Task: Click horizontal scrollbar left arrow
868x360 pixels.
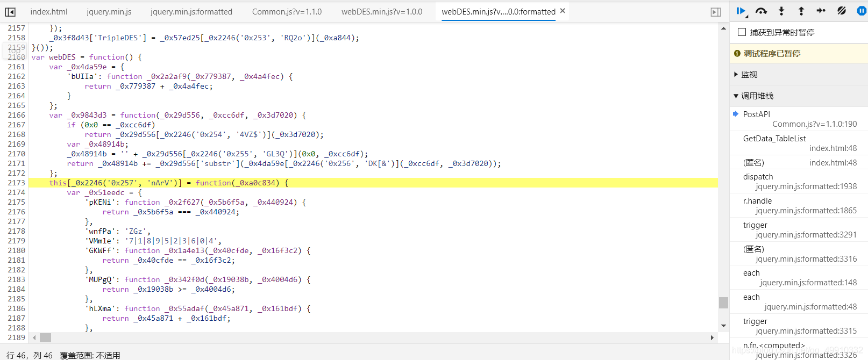Action: point(34,337)
